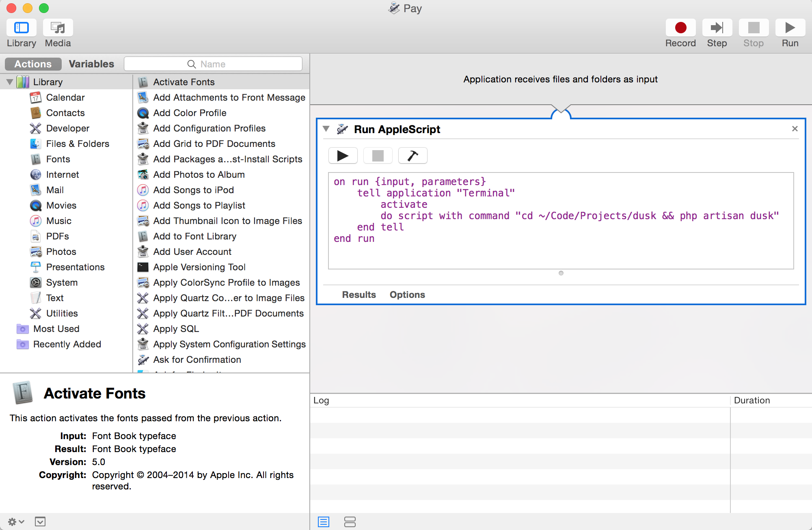812x530 pixels.
Task: Open the Media browser
Action: click(x=58, y=28)
